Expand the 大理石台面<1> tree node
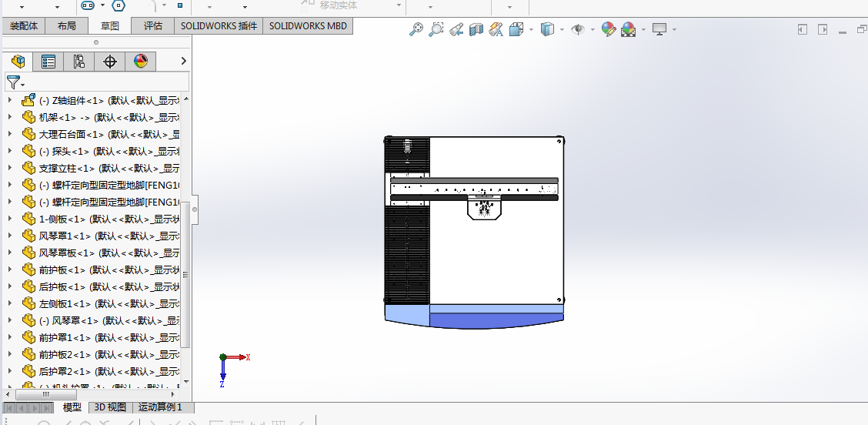Viewport: 868px width, 425px height. pyautogui.click(x=10, y=134)
